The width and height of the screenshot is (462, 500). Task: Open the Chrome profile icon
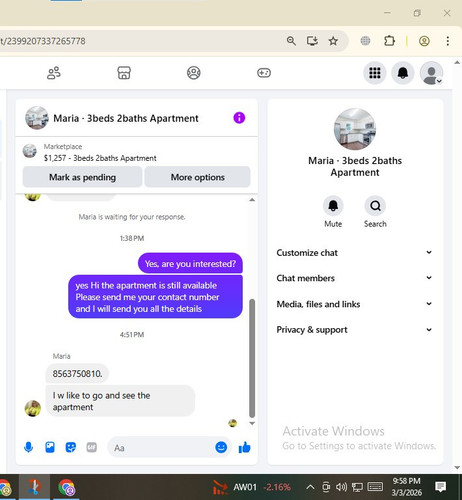click(424, 41)
